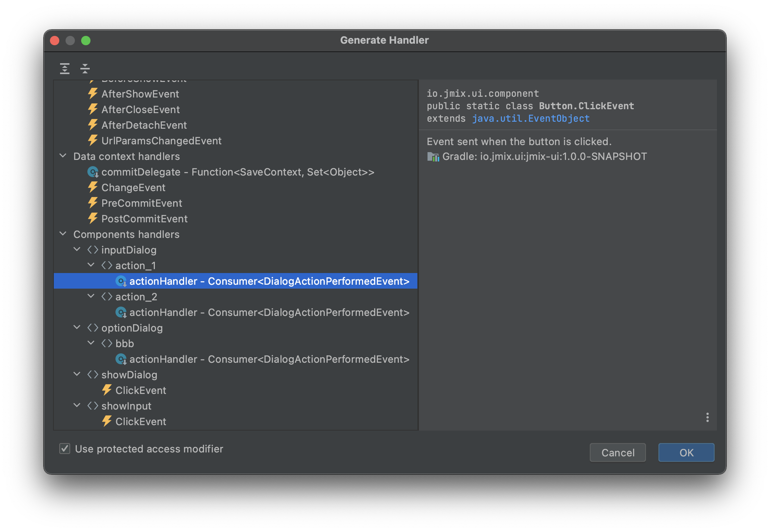Click the delegate icon beside bbb actionHandler
This screenshot has width=770, height=532.
(x=121, y=359)
